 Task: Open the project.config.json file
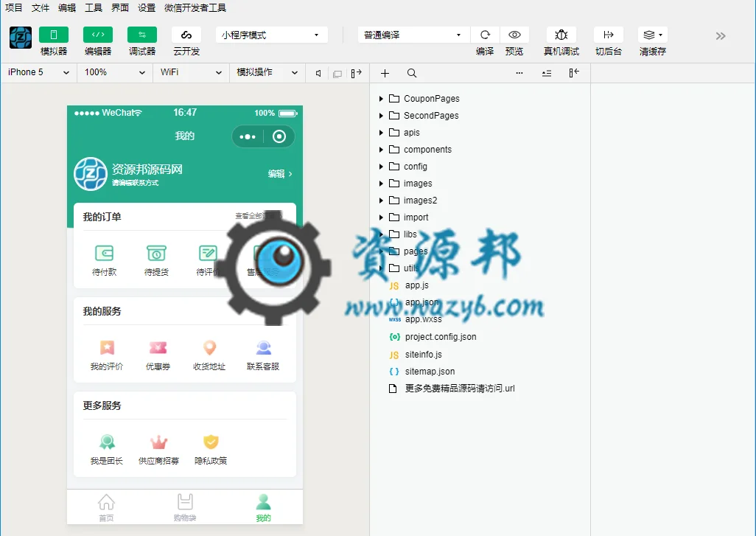(440, 337)
